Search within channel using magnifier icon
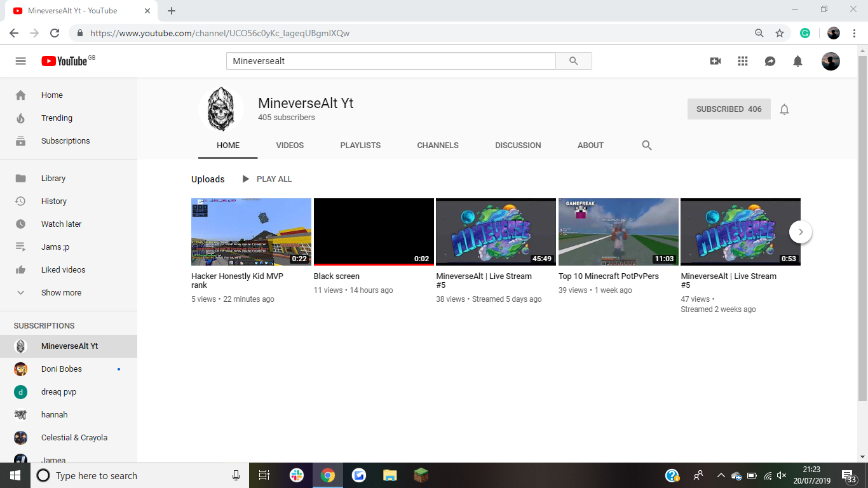 (647, 145)
